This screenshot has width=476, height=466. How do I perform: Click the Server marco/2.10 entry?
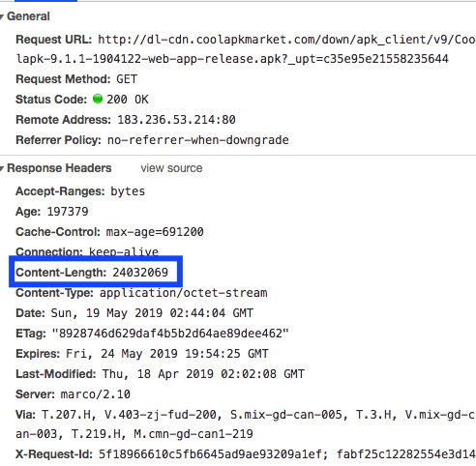pos(74,394)
